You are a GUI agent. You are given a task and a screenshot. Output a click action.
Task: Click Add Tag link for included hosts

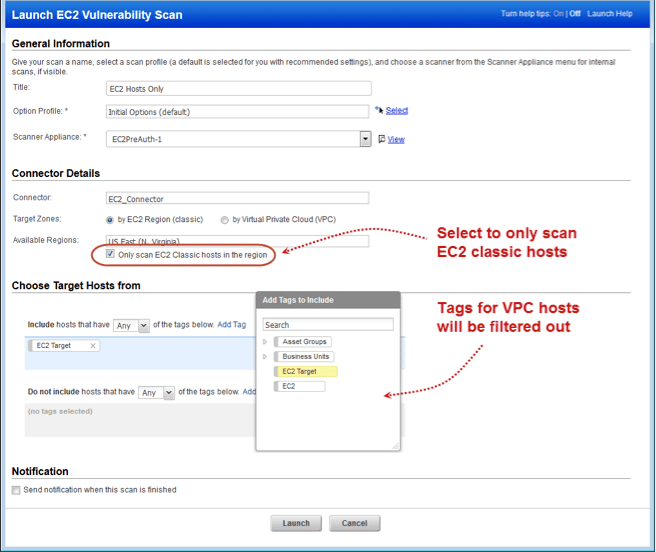click(232, 325)
